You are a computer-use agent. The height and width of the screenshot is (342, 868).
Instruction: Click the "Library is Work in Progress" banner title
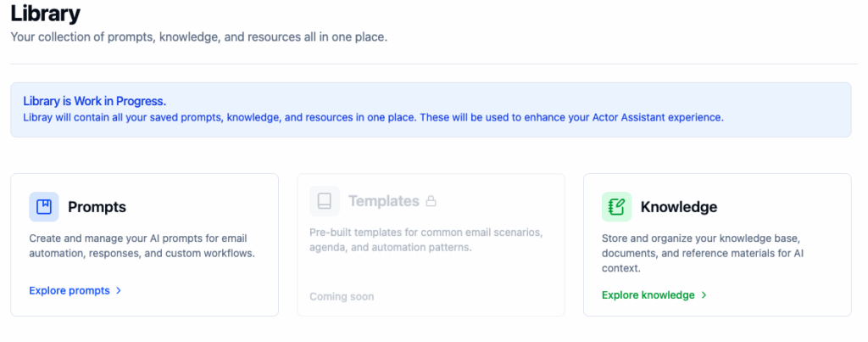(94, 101)
